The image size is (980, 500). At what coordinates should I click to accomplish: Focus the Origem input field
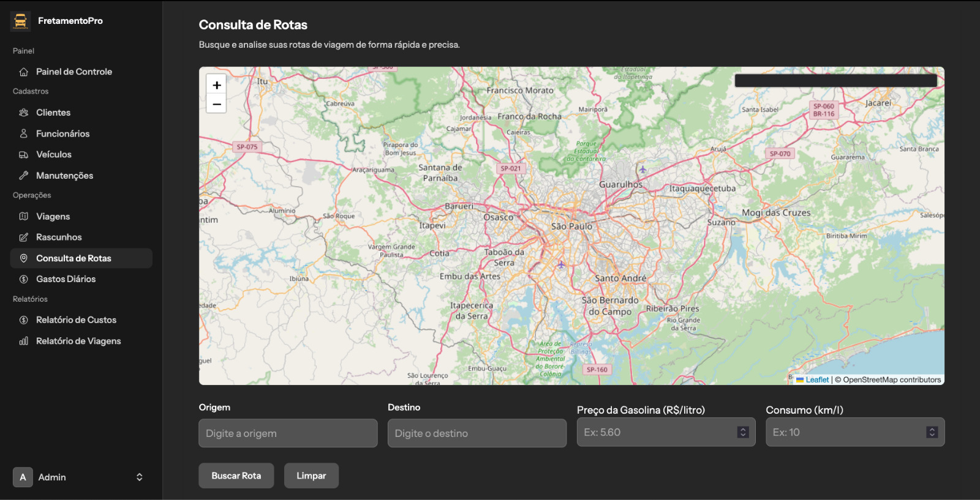(x=288, y=433)
